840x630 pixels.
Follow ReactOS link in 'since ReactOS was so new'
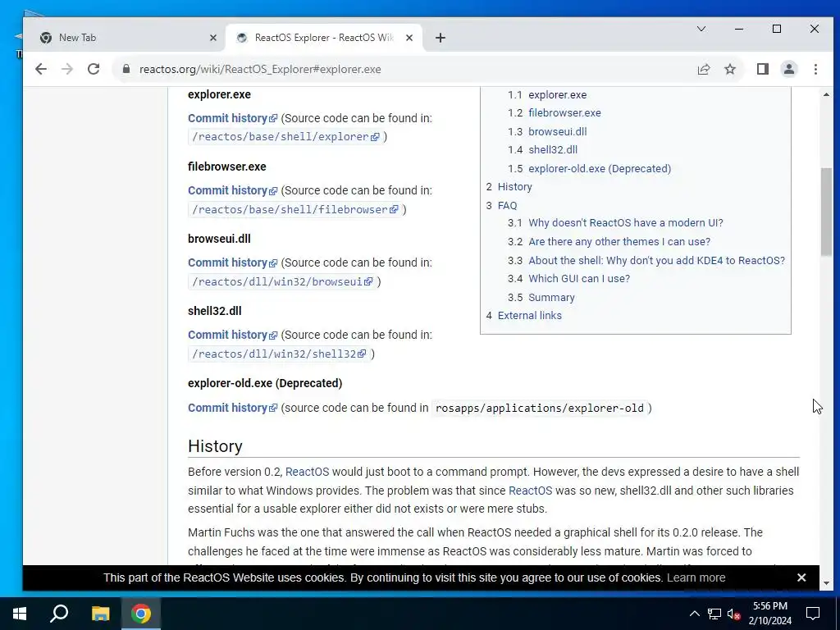[530, 491]
